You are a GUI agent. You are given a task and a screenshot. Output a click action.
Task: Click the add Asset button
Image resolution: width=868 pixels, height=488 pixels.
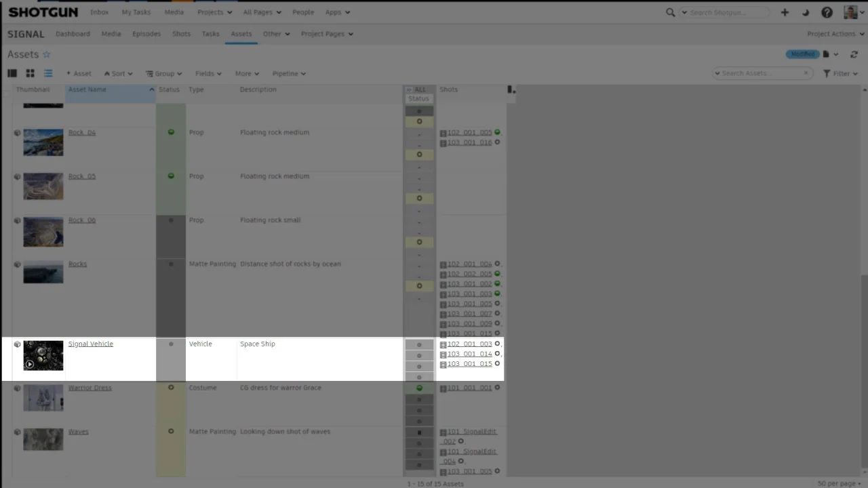79,73
